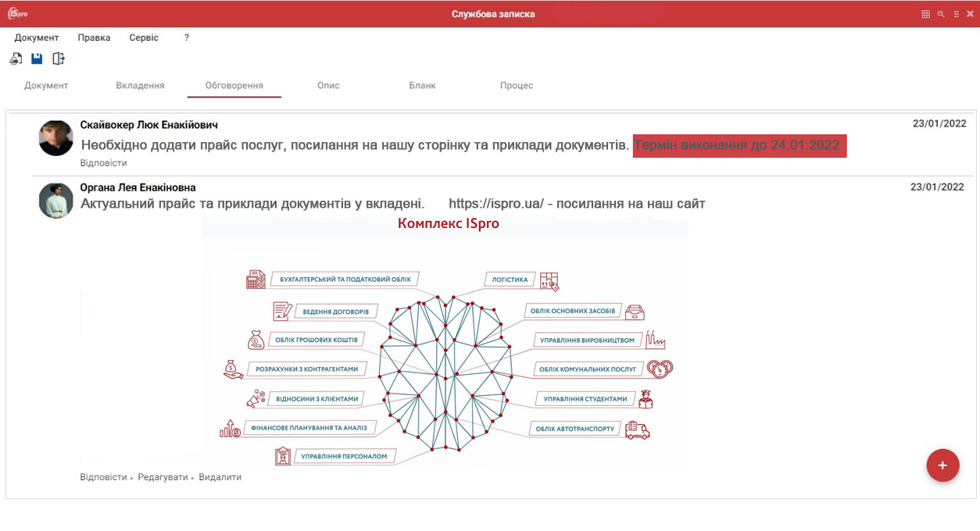Click the Комплекс ISpro diagram heading
This screenshot has height=531, width=980.
coord(448,223)
